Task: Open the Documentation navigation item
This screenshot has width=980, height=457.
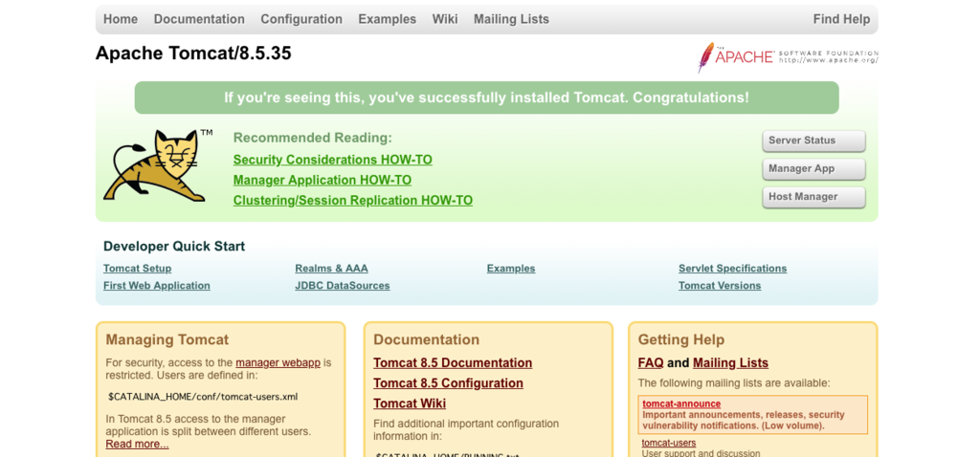Action: pyautogui.click(x=199, y=19)
